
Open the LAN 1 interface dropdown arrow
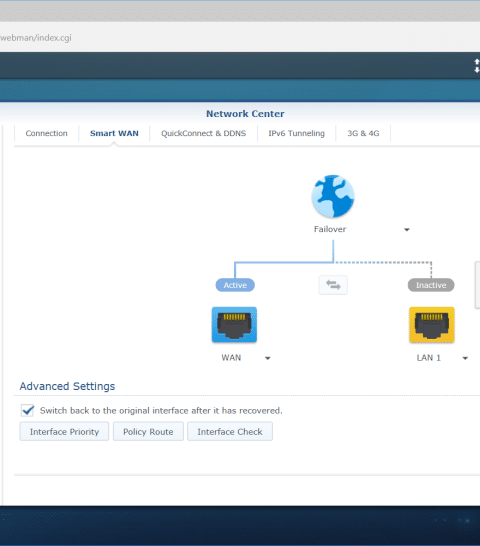click(x=465, y=358)
